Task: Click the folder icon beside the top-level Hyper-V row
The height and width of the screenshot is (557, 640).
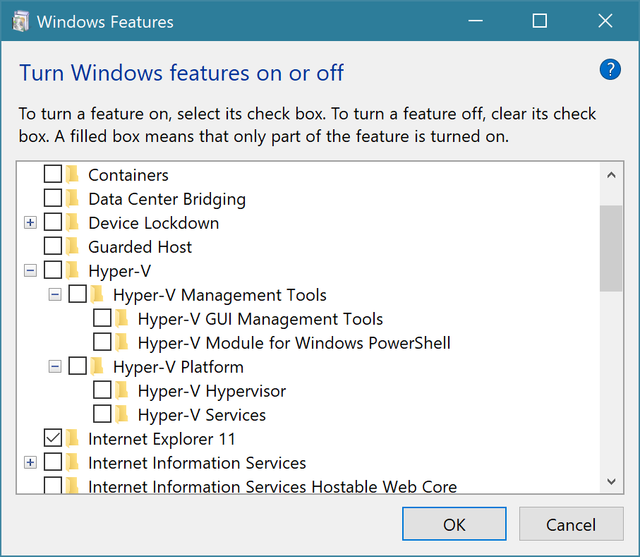Action: 72,270
